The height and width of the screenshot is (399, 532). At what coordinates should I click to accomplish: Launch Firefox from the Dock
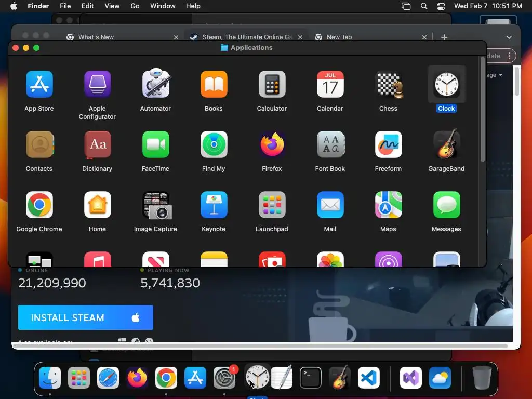tap(137, 378)
